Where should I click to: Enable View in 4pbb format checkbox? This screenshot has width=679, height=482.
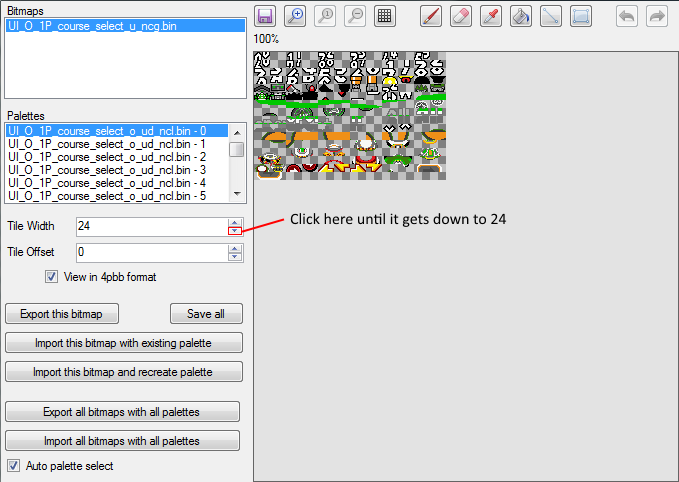tap(52, 277)
